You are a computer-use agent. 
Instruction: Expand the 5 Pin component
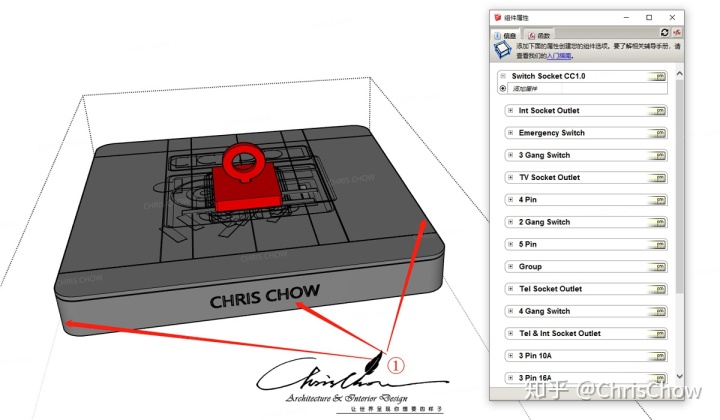510,244
